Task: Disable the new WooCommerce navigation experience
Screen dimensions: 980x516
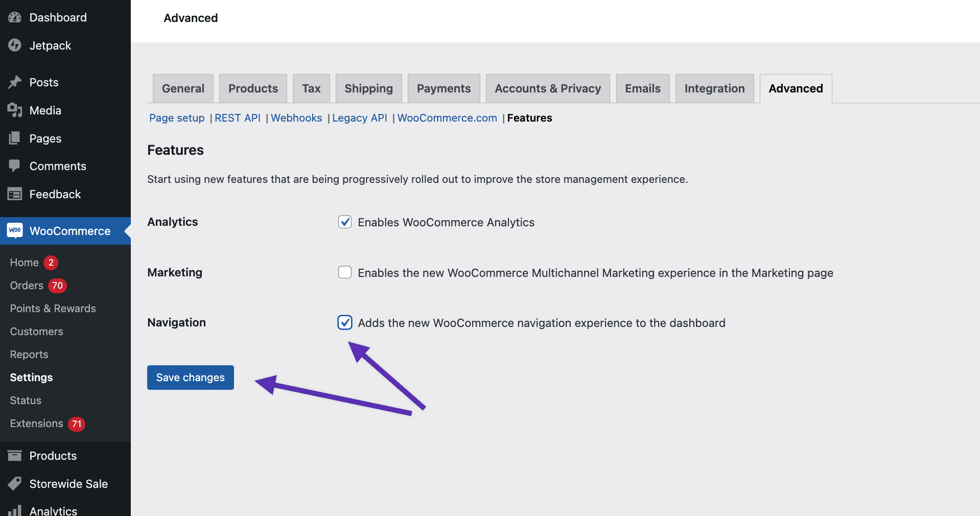Action: (x=345, y=322)
